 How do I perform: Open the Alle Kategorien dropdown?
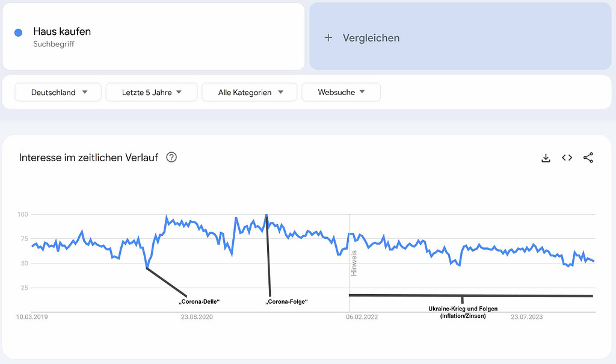click(x=249, y=92)
